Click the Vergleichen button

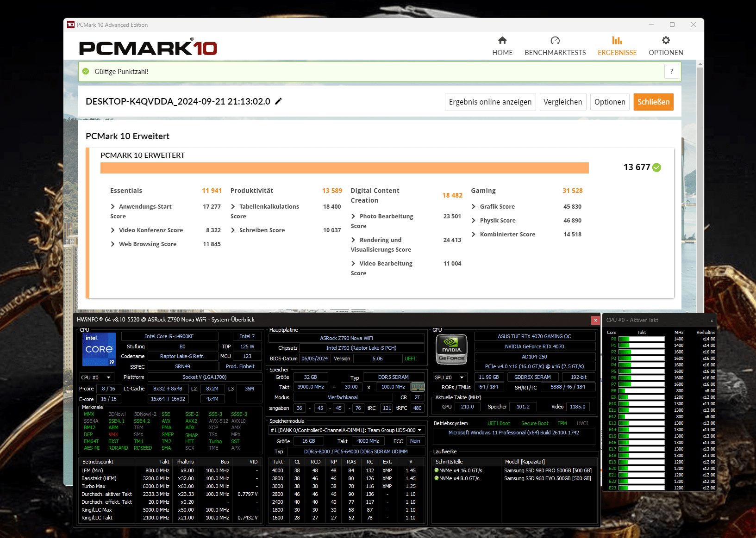click(x=562, y=102)
